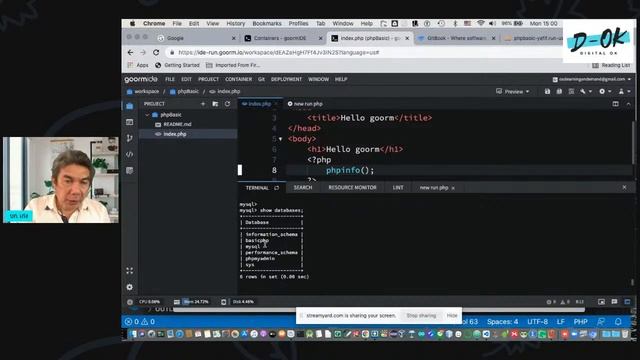
Task: Toggle the split editor layout icon
Action: 616,104
